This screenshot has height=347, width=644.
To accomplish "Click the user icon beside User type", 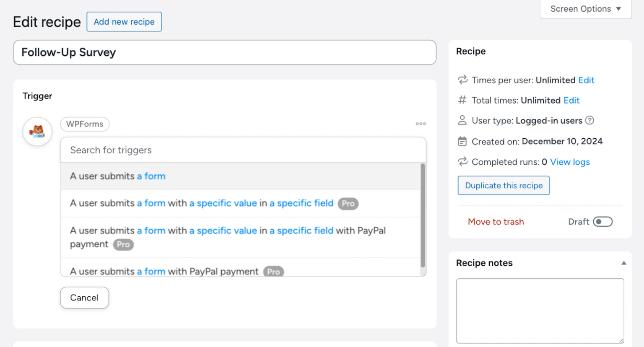I will (462, 120).
